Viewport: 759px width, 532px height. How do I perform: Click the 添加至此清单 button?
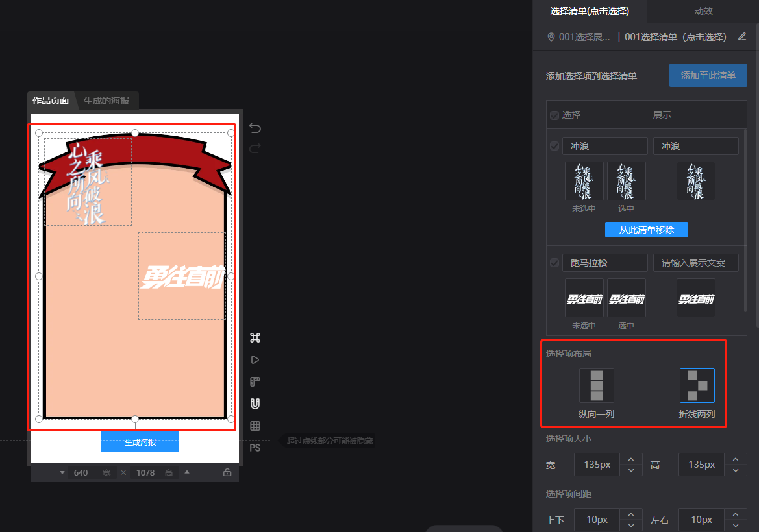708,75
